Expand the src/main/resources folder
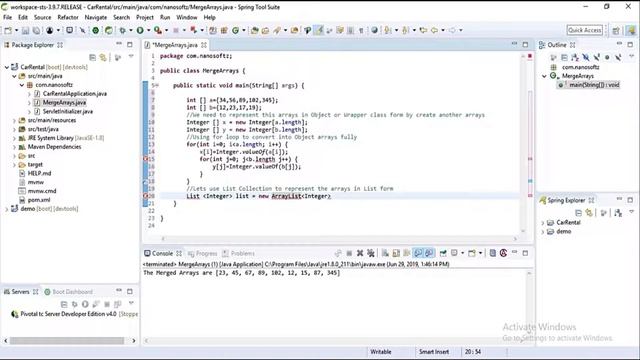Screen dimensions: 640x360 14,120
